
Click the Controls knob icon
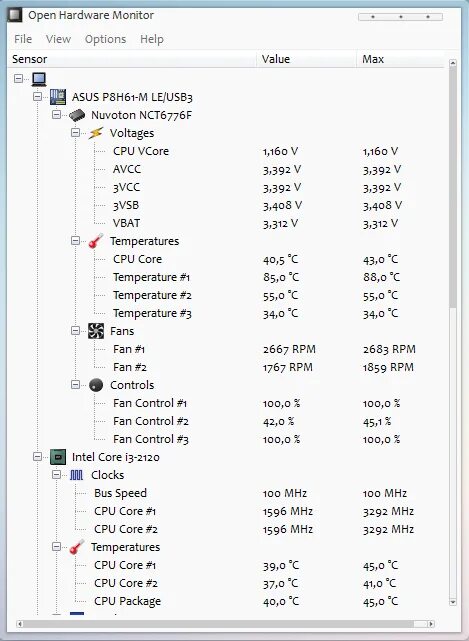[96, 385]
